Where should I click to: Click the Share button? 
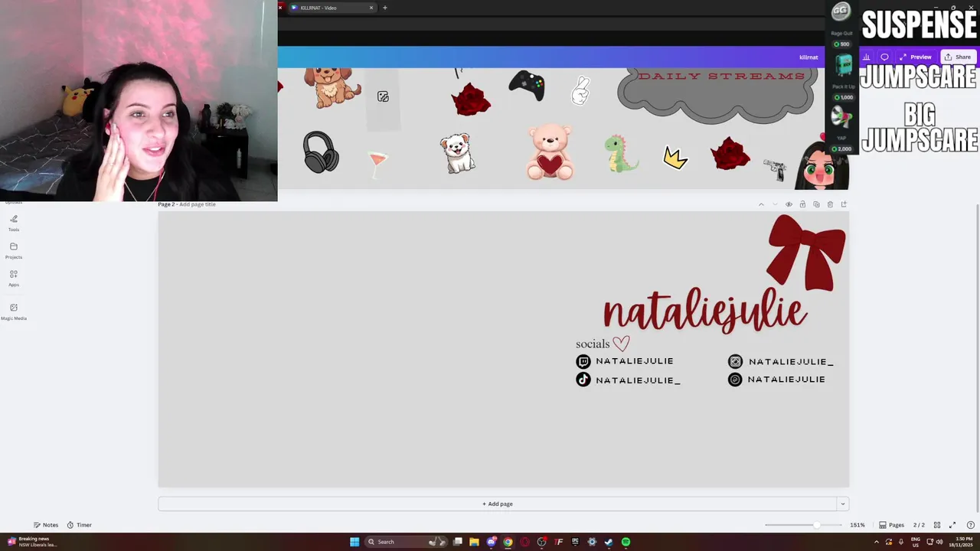coord(958,57)
